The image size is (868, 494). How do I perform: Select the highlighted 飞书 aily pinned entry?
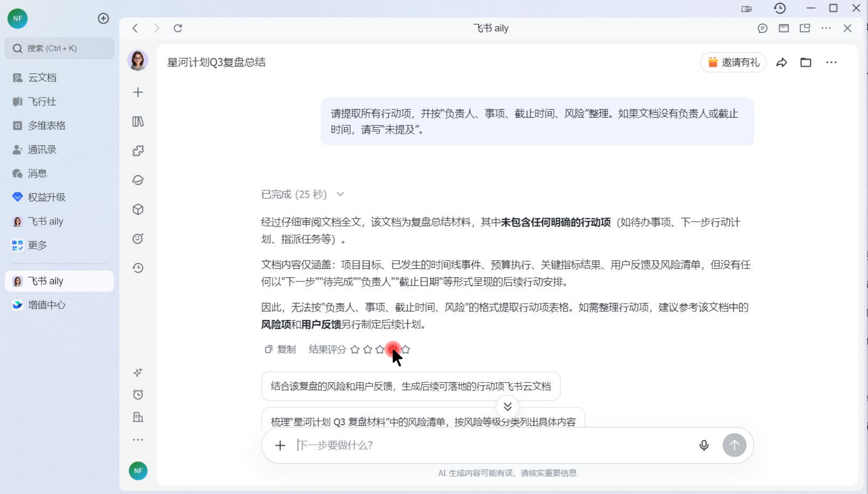coord(59,281)
